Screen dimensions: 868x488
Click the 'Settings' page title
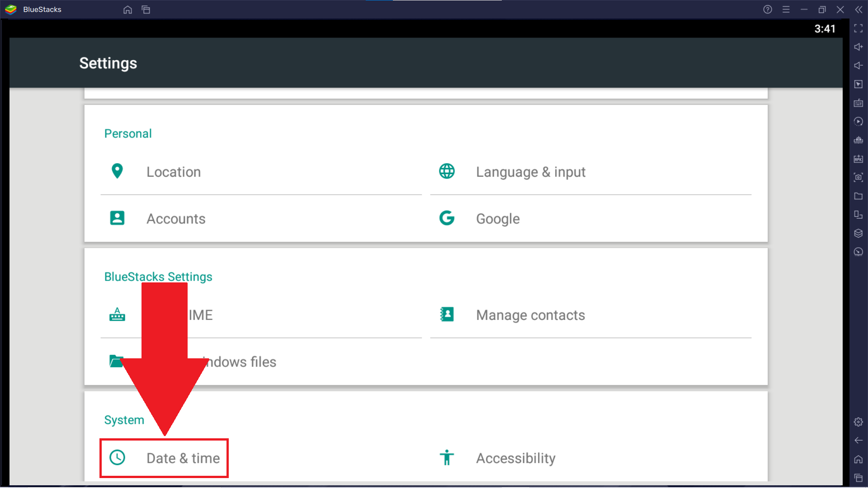click(108, 63)
